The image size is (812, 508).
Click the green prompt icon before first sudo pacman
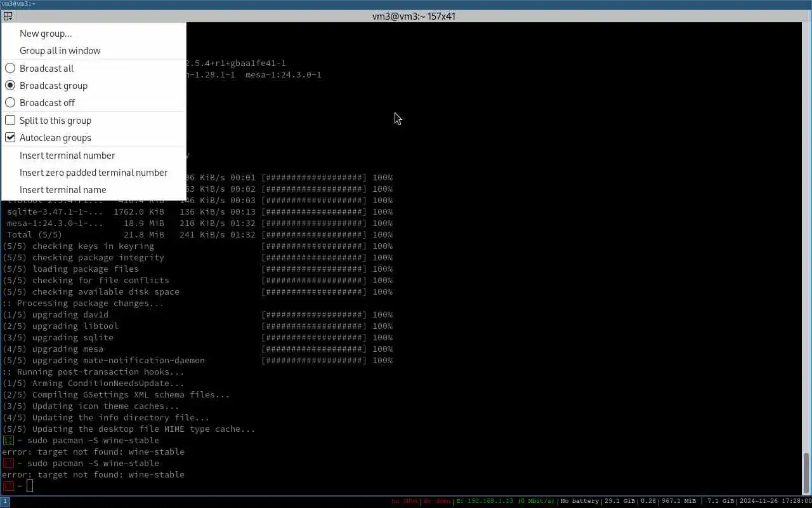point(8,441)
